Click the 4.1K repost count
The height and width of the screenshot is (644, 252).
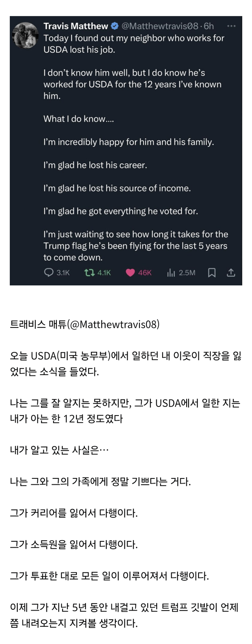pos(104,273)
